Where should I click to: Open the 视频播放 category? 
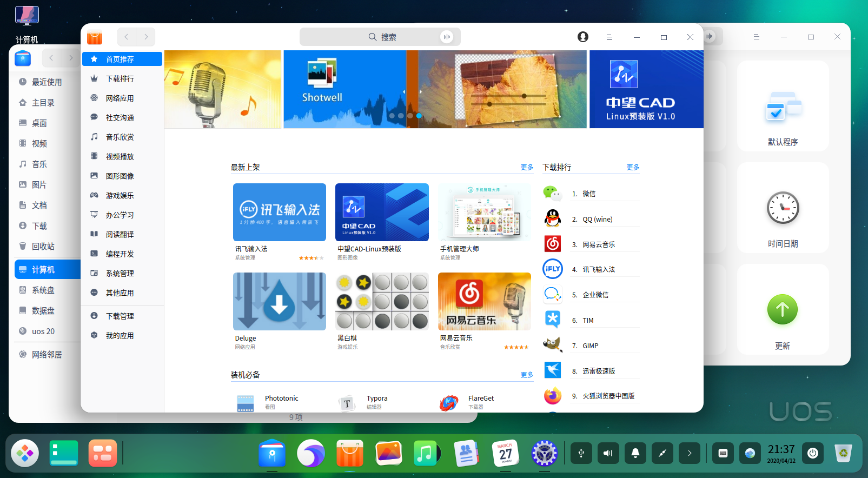(x=122, y=156)
